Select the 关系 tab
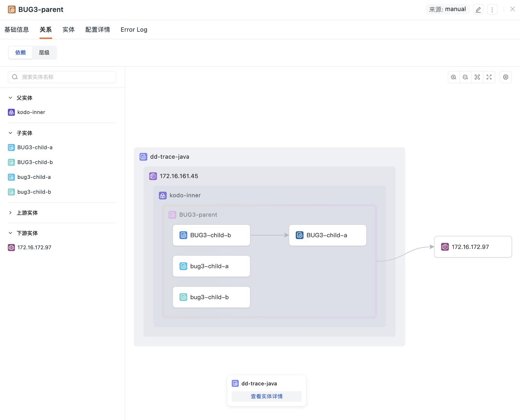Image resolution: width=520 pixels, height=420 pixels. pyautogui.click(x=46, y=30)
